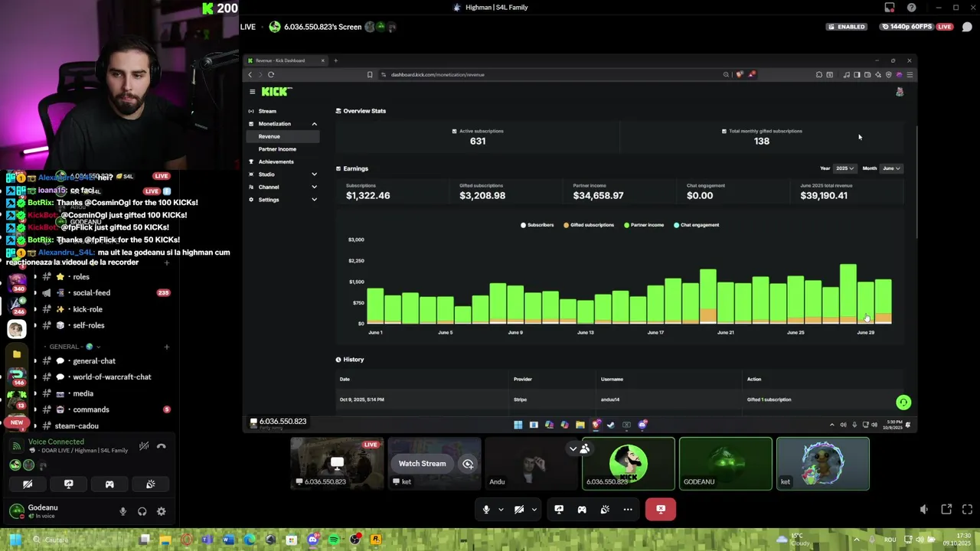Open the self-roles channel
Screen dimensions: 980x551
coord(89,325)
